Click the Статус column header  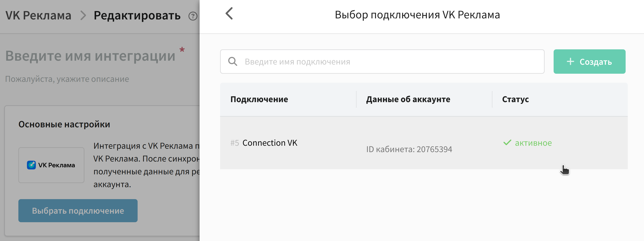(x=515, y=99)
